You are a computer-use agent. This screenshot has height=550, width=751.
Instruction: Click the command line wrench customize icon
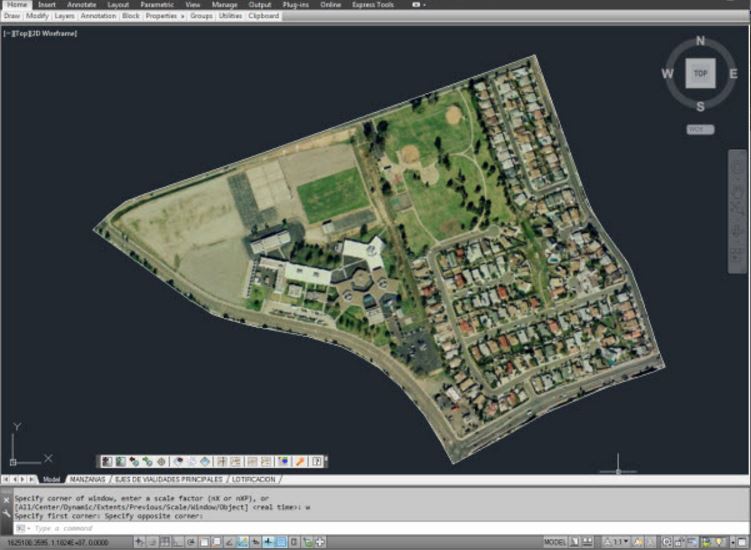[x=8, y=511]
